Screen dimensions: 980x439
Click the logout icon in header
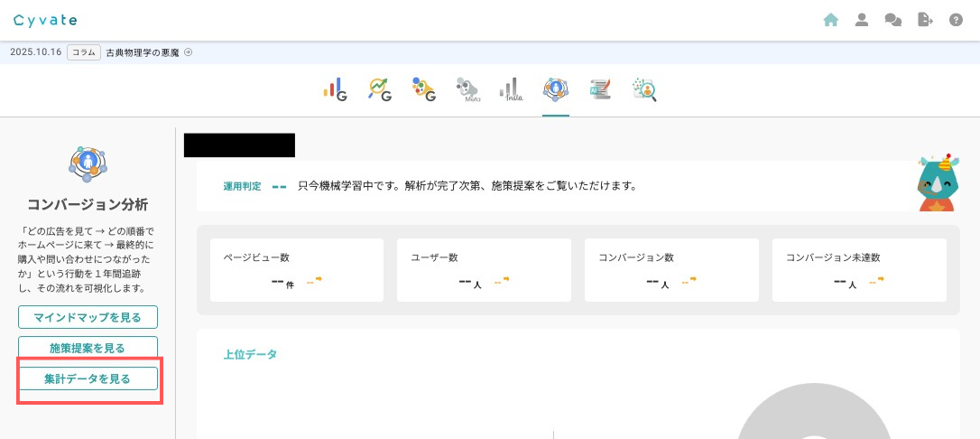pyautogui.click(x=925, y=20)
